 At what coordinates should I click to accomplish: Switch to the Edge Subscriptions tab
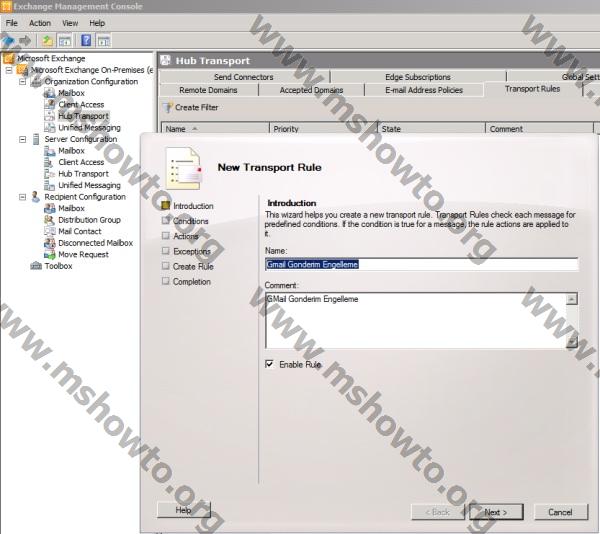pos(418,77)
